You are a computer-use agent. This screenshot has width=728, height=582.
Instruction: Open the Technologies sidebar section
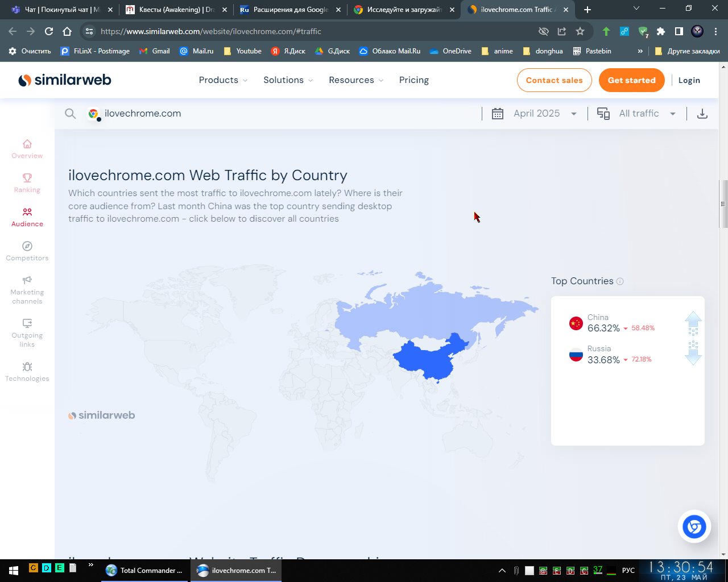click(27, 372)
